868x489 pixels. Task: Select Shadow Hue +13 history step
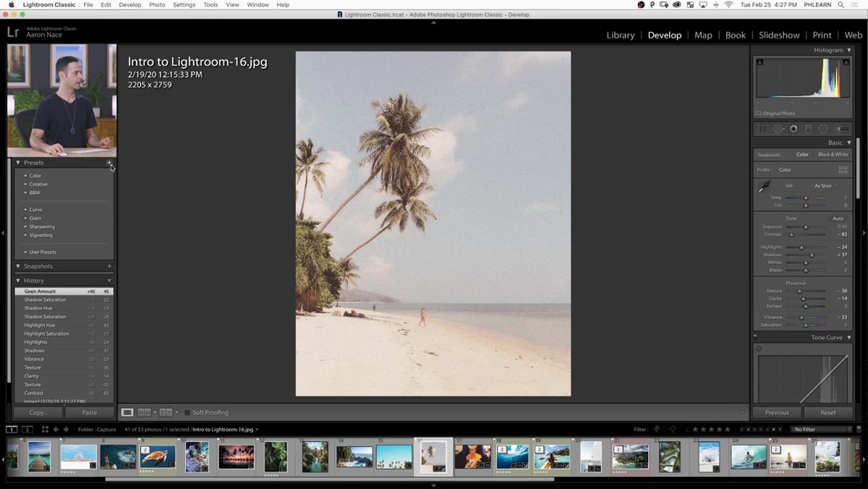coord(64,308)
